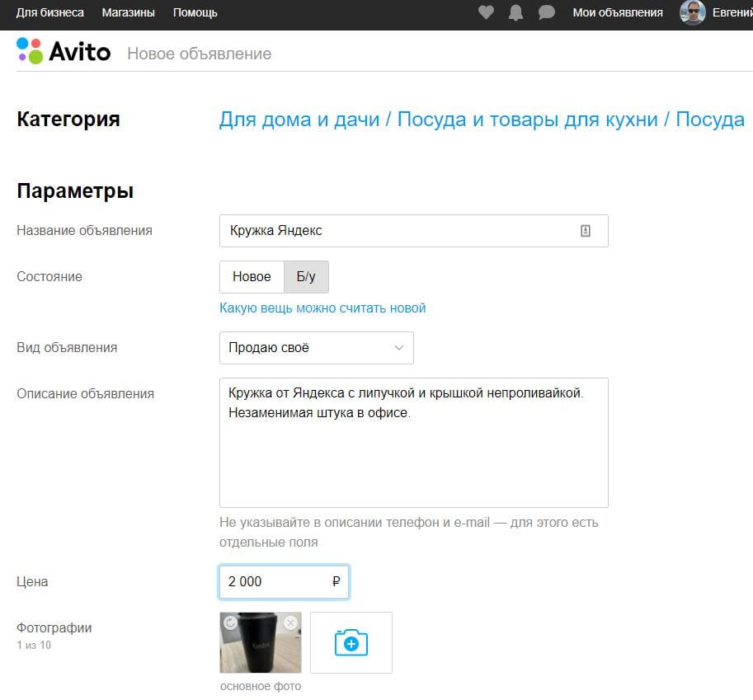Screen dimensions: 753x700
Task: Open messages speech bubble icon
Action: coord(546,12)
